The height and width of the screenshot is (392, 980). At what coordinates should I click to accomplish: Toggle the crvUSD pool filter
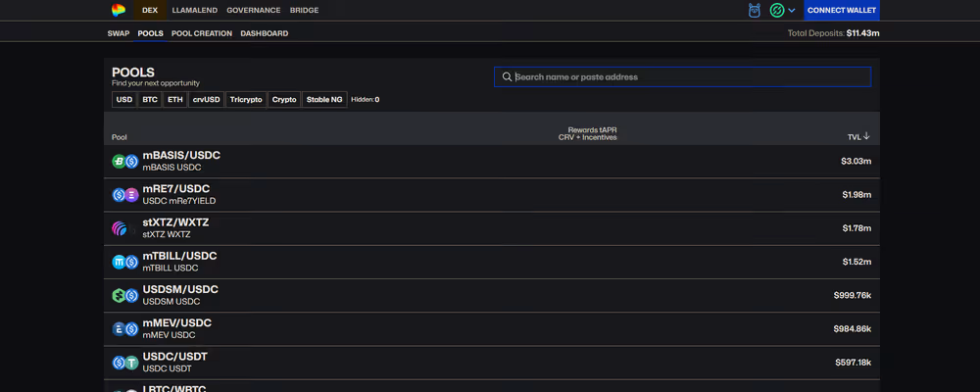[x=206, y=100]
